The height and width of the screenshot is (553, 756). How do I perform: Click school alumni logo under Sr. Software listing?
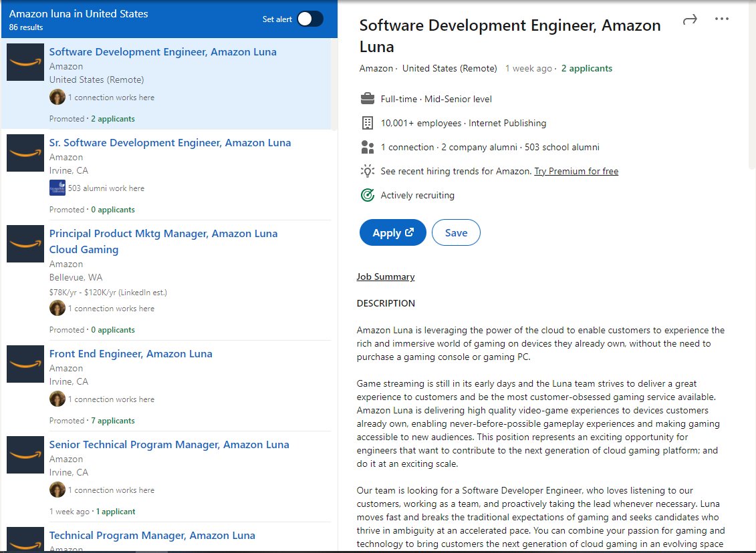click(x=57, y=188)
